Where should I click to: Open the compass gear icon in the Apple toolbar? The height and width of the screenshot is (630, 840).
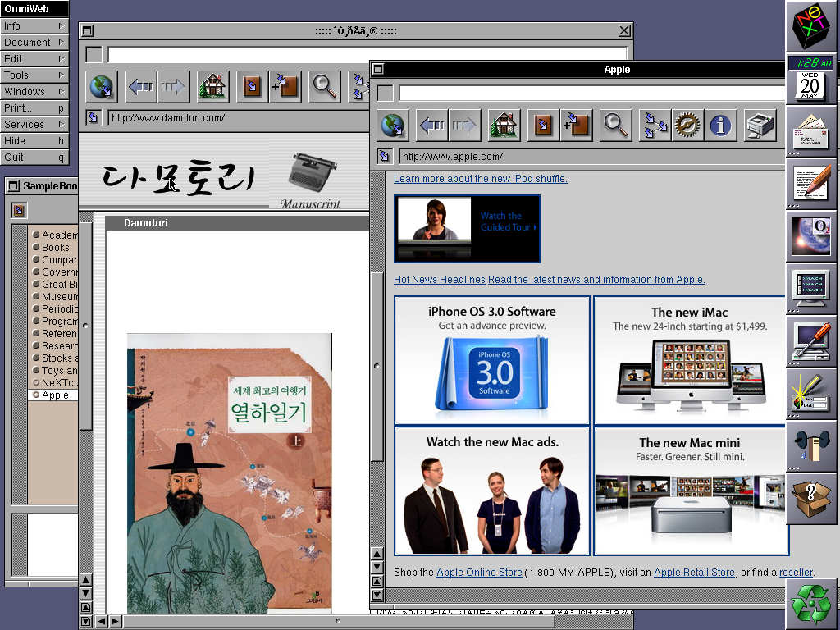tap(687, 126)
